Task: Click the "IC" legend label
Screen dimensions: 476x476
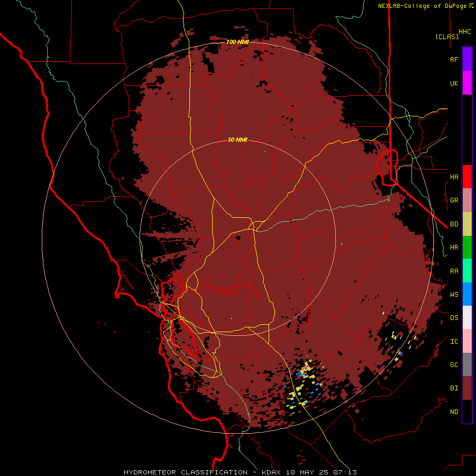Action: coord(454,342)
